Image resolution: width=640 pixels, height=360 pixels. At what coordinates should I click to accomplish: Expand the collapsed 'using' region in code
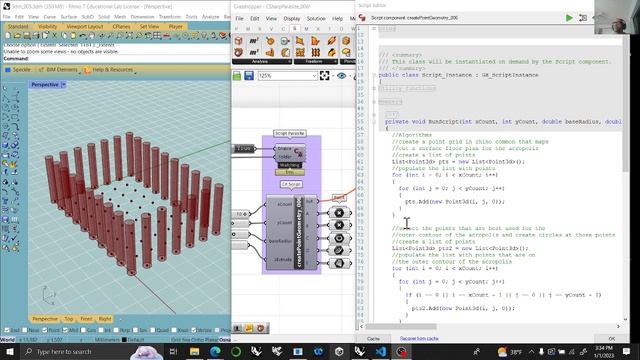click(374, 29)
